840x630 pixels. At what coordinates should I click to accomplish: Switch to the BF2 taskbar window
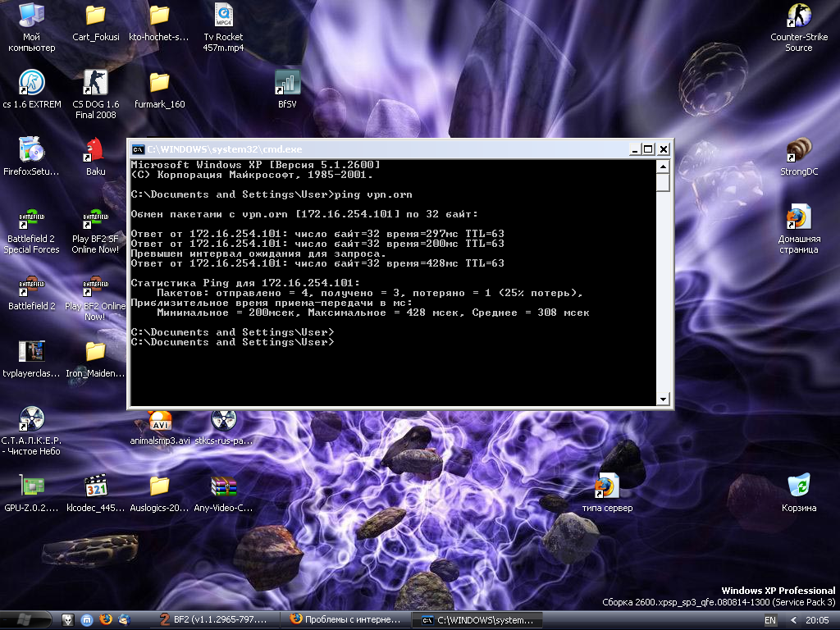[216, 619]
